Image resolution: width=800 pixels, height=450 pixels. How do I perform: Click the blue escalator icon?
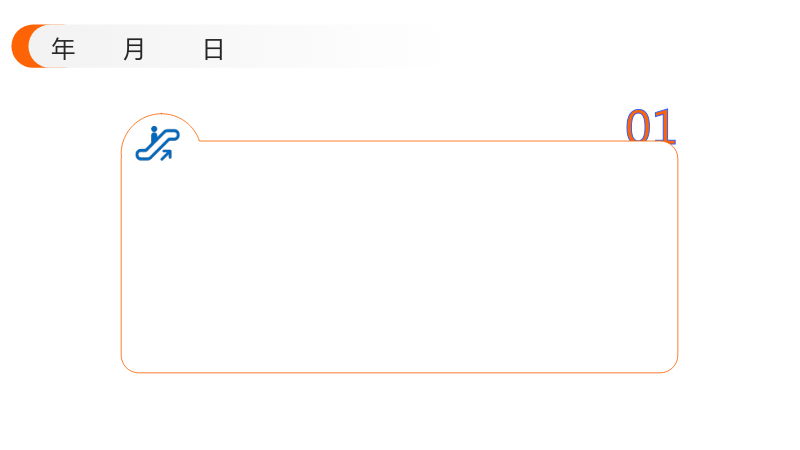point(157,143)
